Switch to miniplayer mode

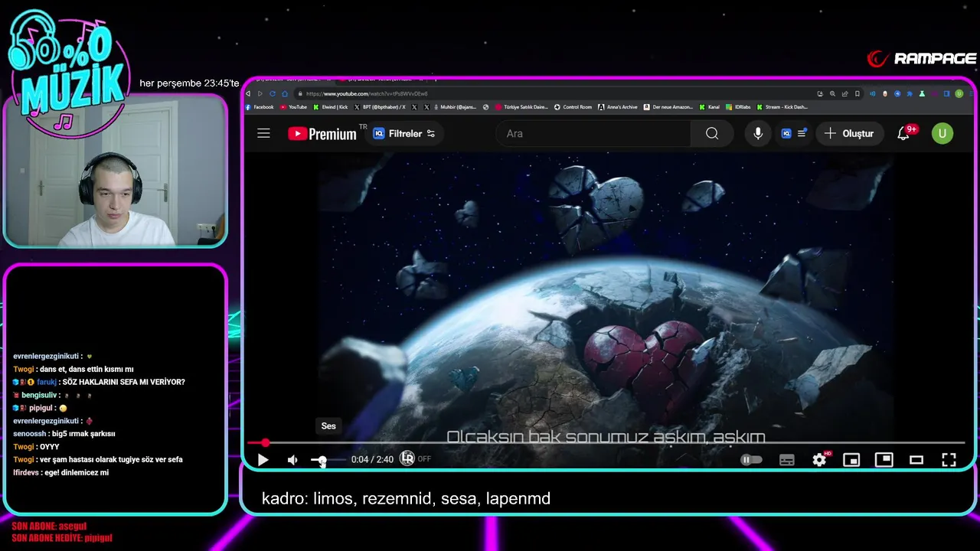[851, 460]
